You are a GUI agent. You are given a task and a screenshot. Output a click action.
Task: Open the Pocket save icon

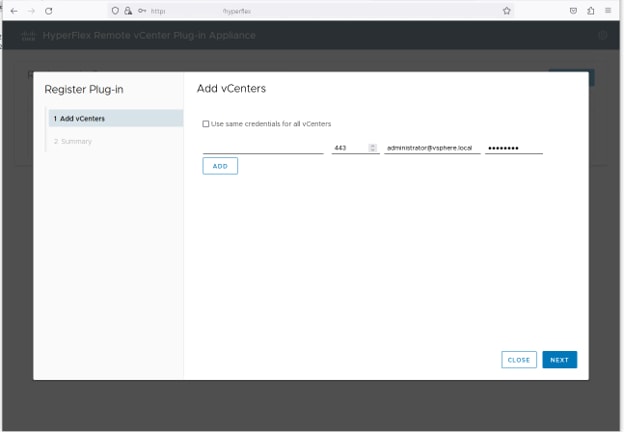[x=573, y=11]
